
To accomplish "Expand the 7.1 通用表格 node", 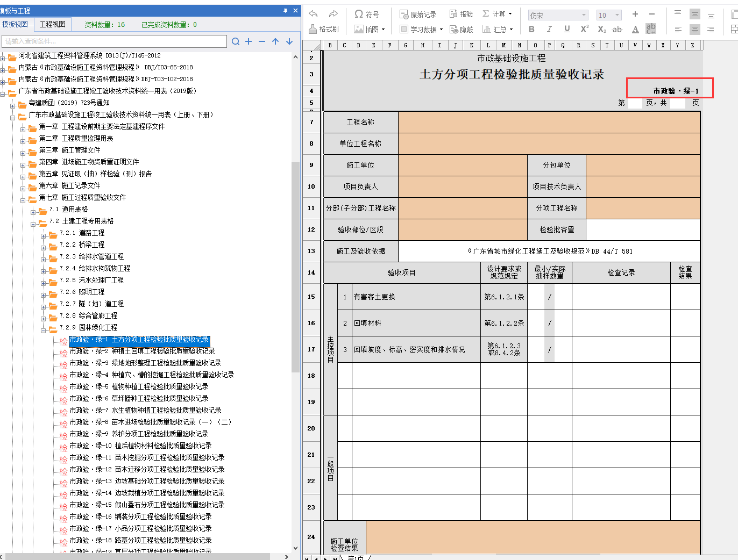I will [33, 212].
